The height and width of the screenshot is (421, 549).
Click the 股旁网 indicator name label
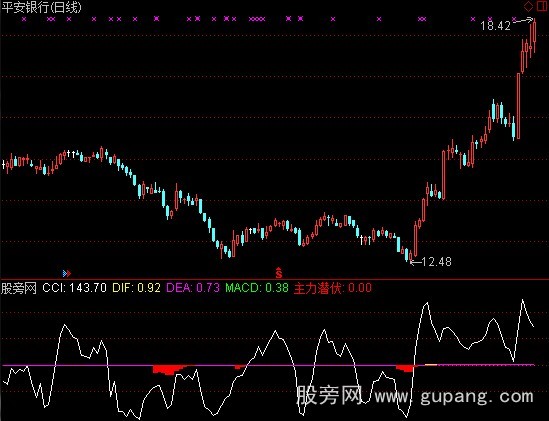(19, 288)
